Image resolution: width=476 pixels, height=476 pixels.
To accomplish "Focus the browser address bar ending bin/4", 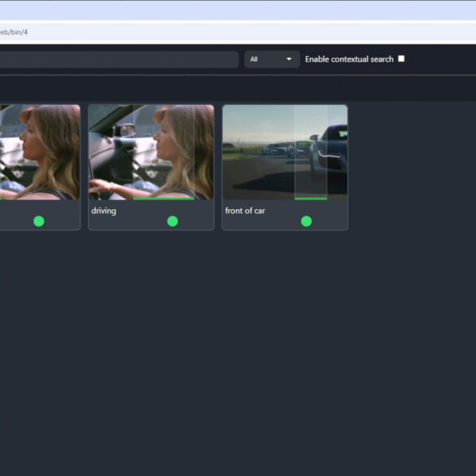I will (x=238, y=32).
